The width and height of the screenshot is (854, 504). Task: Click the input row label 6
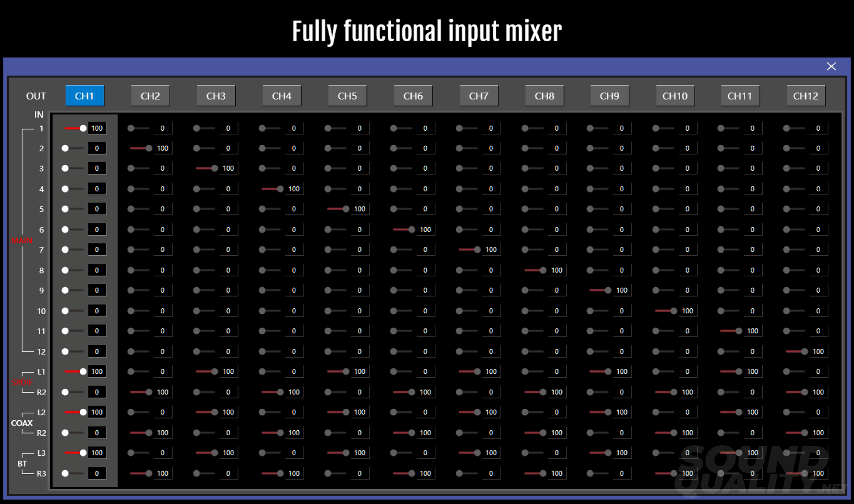point(41,230)
